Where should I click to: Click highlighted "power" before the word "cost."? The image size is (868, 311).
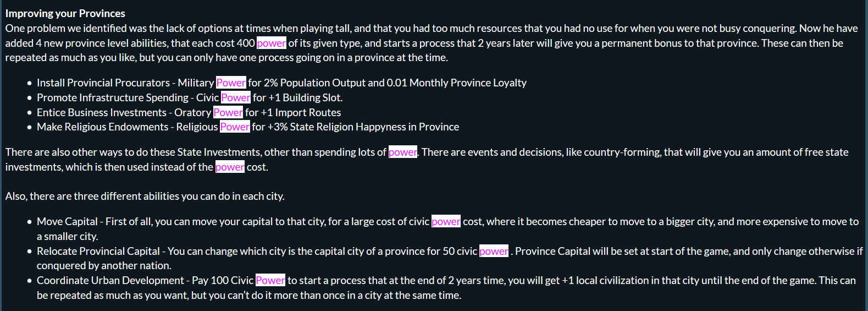tap(230, 167)
